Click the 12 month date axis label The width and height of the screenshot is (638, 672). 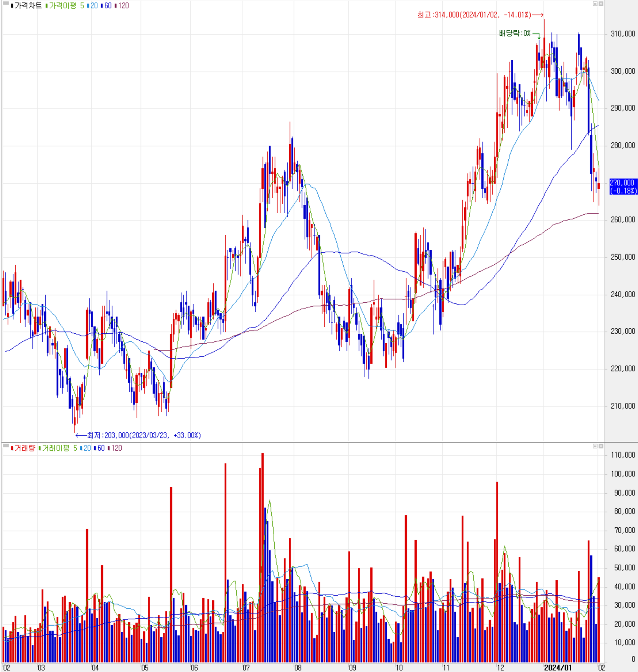point(500,668)
